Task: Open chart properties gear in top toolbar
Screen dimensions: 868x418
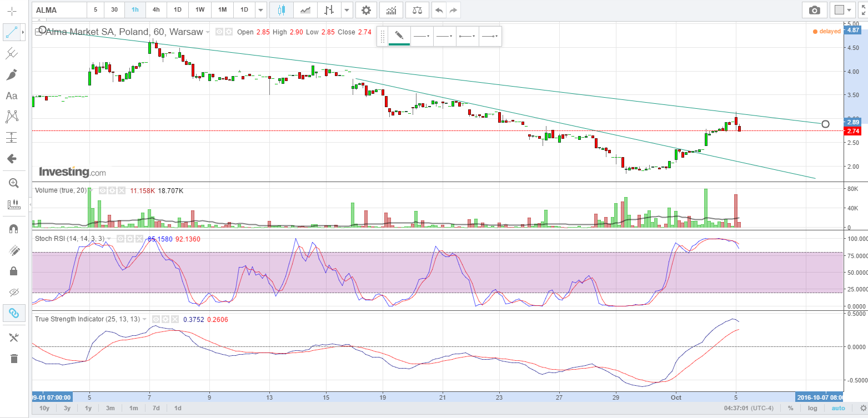Action: click(365, 10)
